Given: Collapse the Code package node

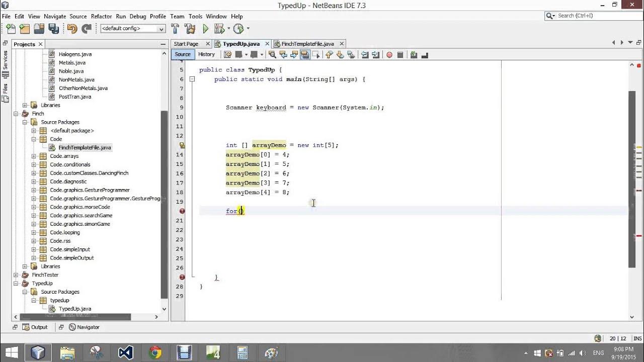Looking at the screenshot, I should tap(34, 139).
